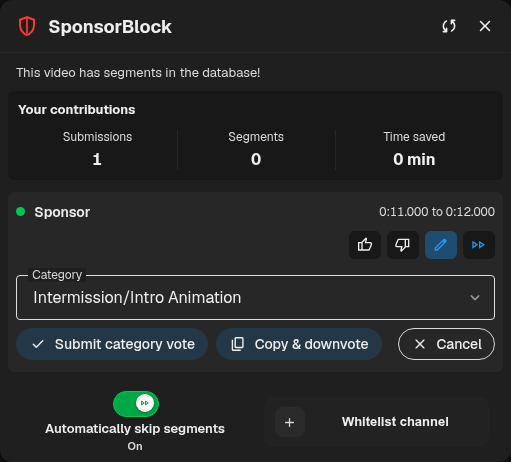Click the Whitelist channel button

(x=377, y=422)
